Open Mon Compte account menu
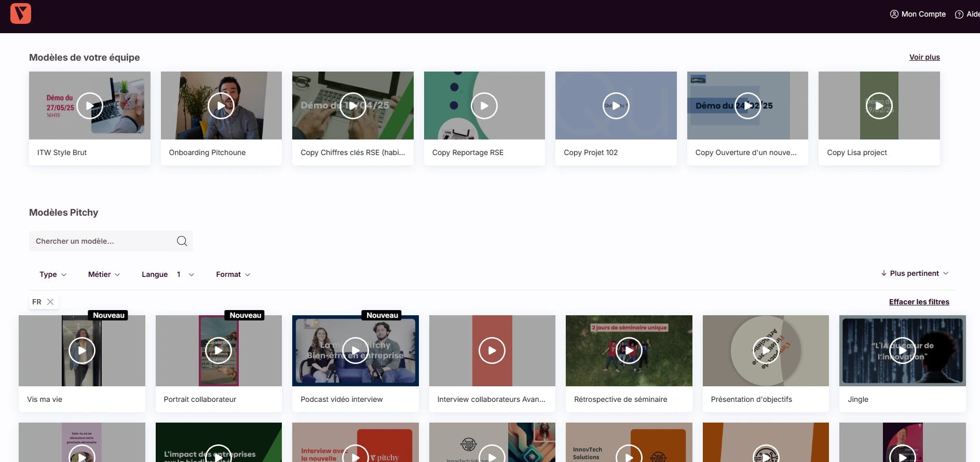Viewport: 980px width, 462px height. click(x=918, y=14)
